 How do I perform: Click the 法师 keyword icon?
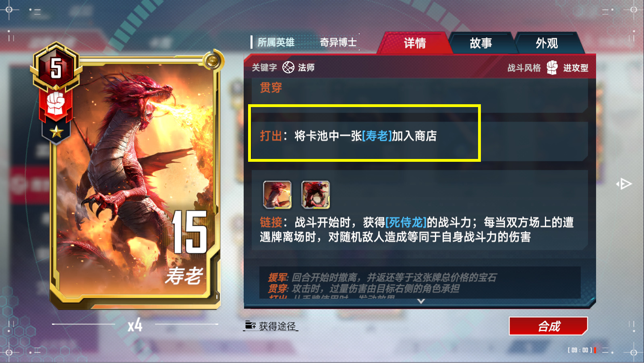click(x=288, y=67)
